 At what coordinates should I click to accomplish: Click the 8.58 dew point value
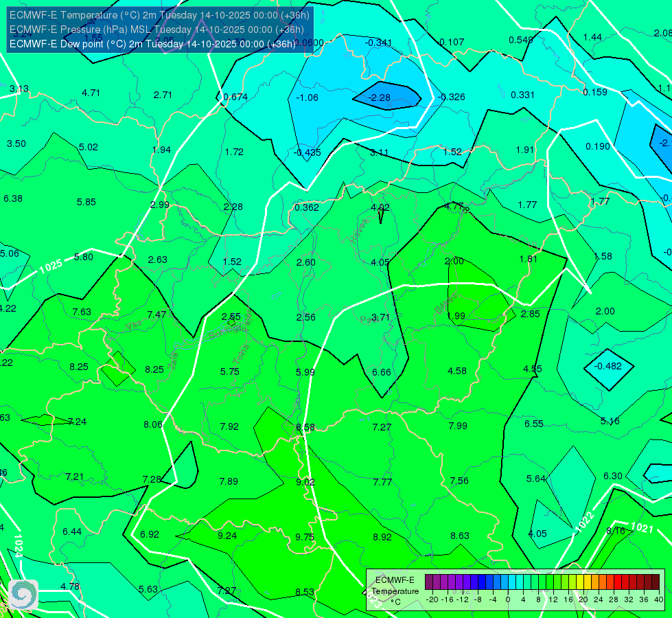tap(305, 428)
